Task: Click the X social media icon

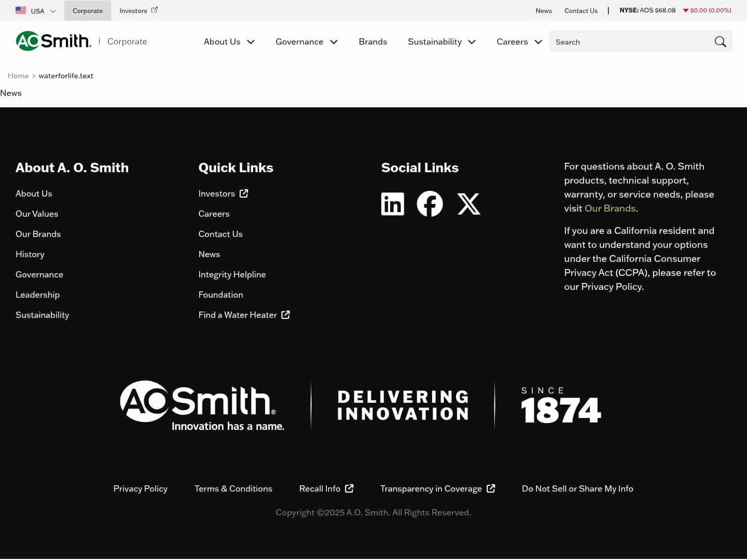Action: click(x=468, y=204)
